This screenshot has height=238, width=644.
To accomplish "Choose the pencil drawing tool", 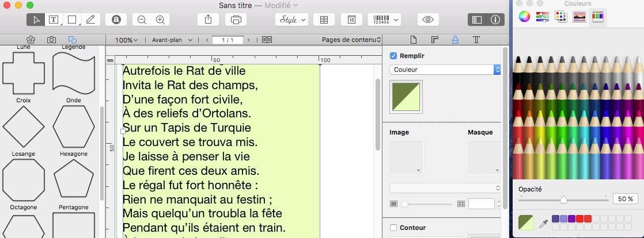I will pos(90,20).
